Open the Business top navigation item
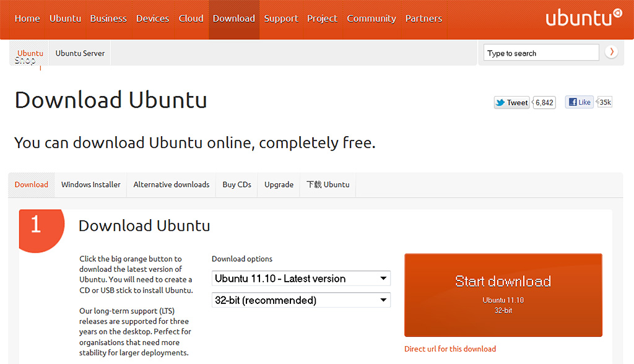Screen dimensions: 634x364 click(108, 19)
